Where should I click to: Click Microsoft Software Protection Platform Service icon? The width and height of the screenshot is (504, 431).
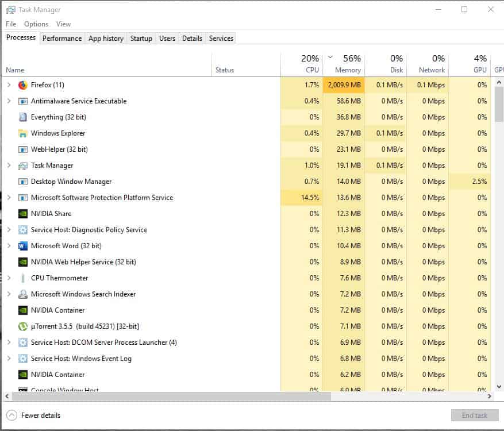(x=23, y=198)
